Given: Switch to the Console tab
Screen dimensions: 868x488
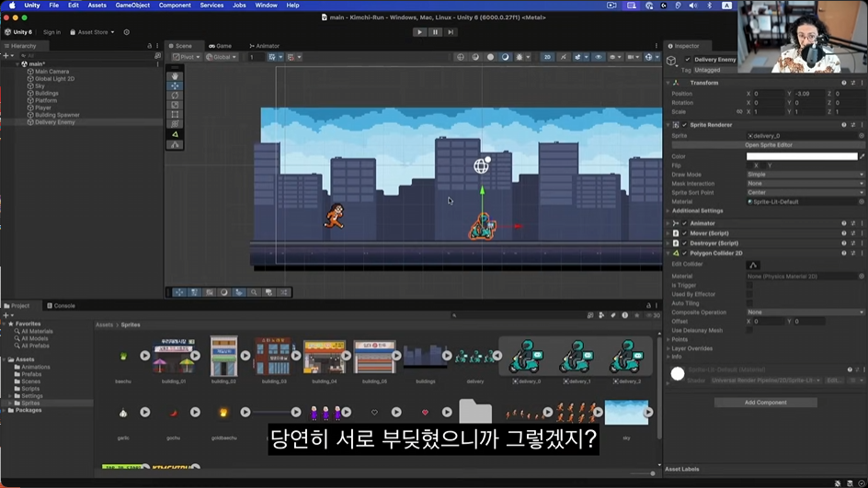Looking at the screenshot, I should (61, 306).
